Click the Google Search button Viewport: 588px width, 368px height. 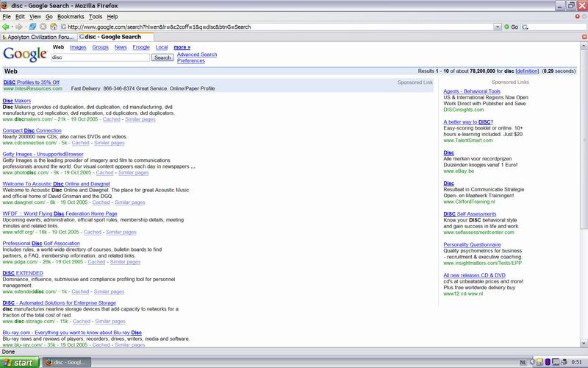click(x=162, y=57)
